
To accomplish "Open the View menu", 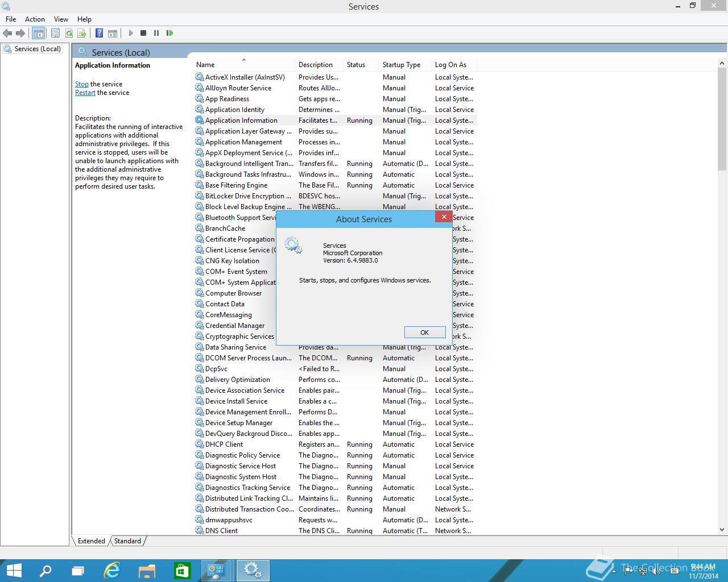I will coord(61,19).
